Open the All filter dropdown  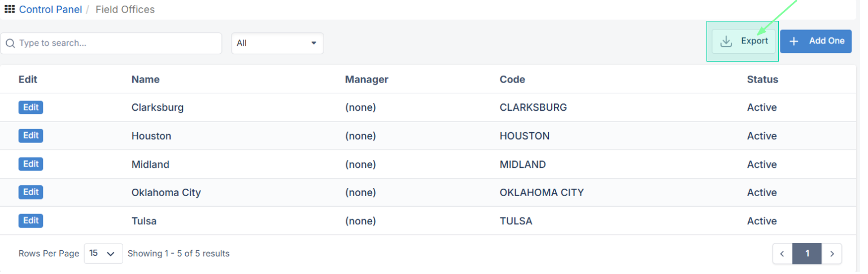(x=277, y=44)
